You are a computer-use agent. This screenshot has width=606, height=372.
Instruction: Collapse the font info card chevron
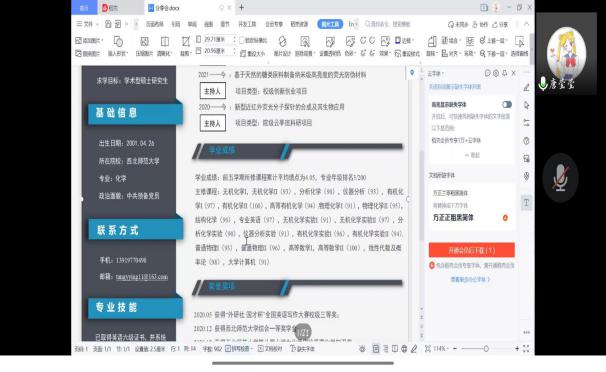click(x=472, y=155)
